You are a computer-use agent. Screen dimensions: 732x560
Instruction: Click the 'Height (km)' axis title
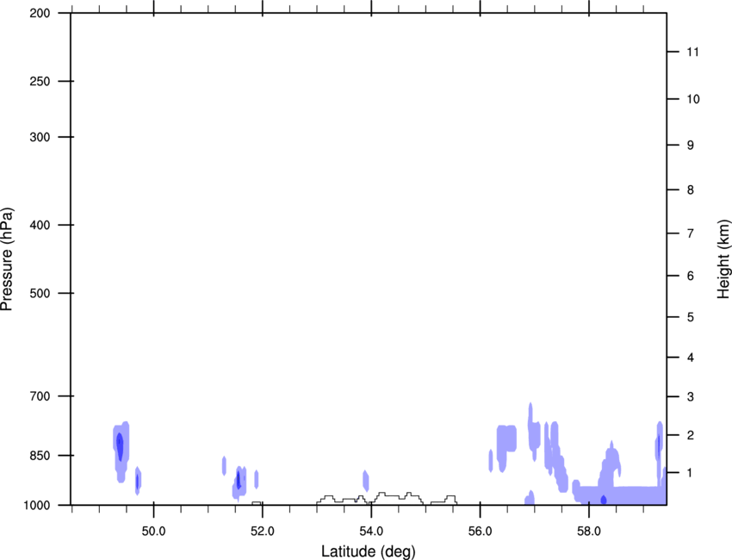[x=723, y=259]
